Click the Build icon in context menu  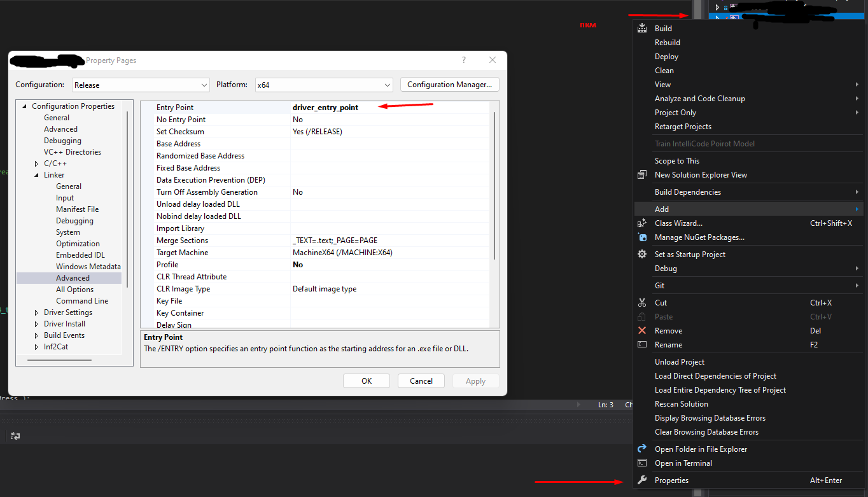pyautogui.click(x=642, y=29)
